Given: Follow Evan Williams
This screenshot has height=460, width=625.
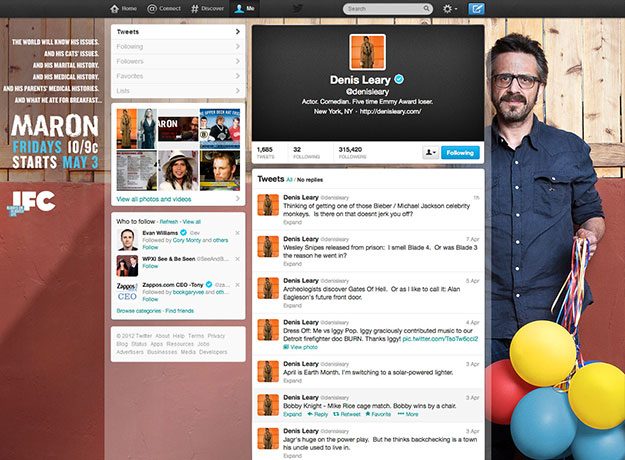Looking at the screenshot, I should [150, 247].
